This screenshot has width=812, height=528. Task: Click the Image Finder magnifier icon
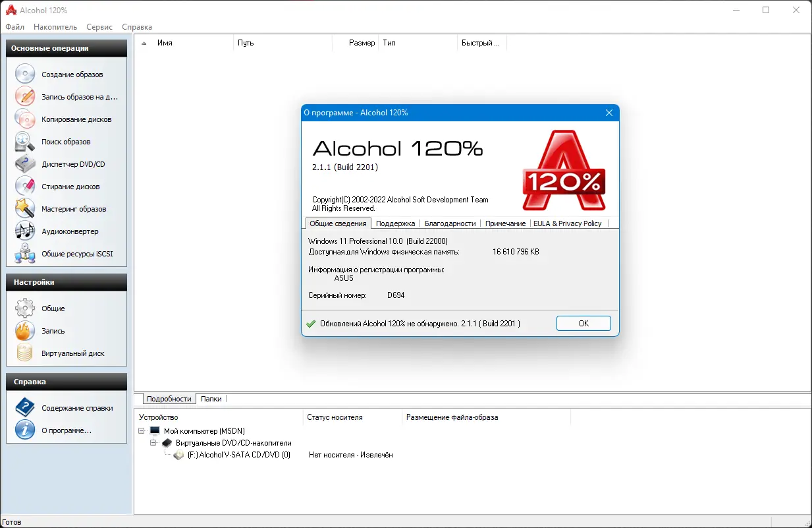click(24, 142)
